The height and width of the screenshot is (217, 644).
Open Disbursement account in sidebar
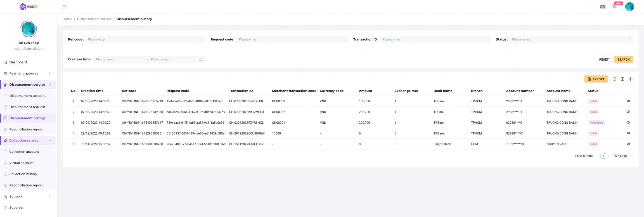click(27, 96)
